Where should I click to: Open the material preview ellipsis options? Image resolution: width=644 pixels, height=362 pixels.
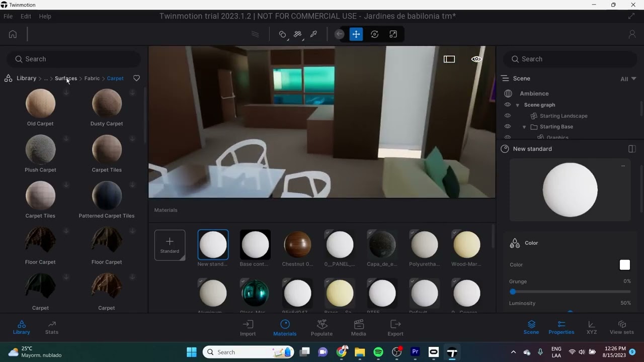pos(623,165)
